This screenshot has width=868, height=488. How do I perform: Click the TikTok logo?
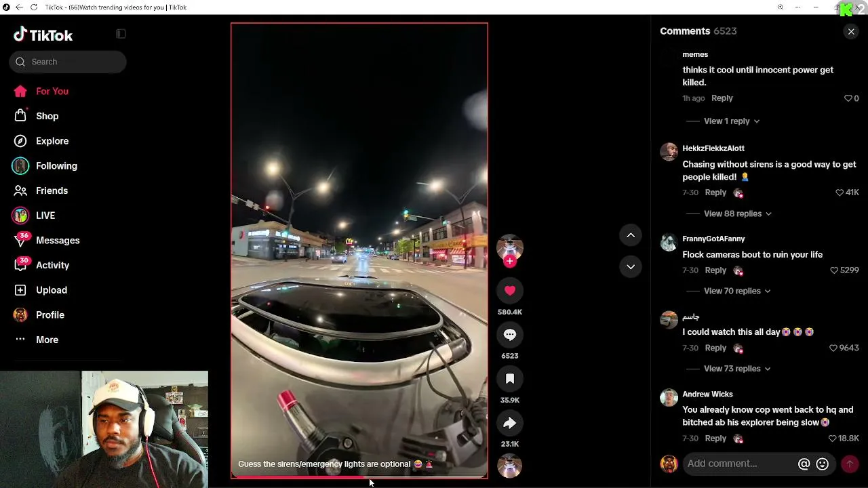pyautogui.click(x=43, y=35)
